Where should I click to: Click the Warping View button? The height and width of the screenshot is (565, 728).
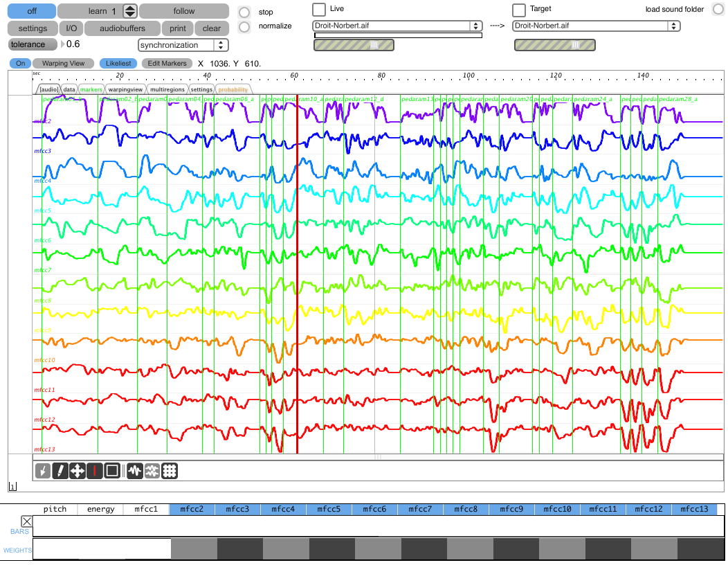tap(63, 63)
